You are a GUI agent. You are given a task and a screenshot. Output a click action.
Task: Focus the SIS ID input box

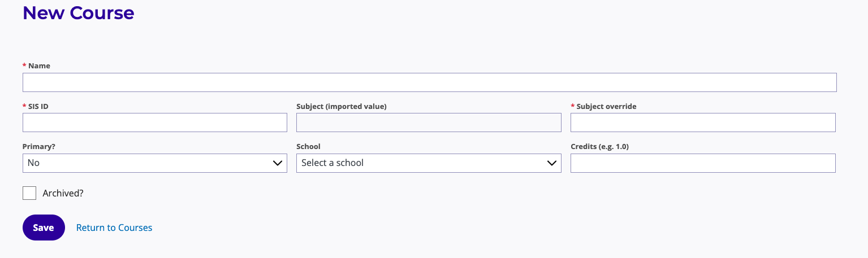pyautogui.click(x=154, y=123)
